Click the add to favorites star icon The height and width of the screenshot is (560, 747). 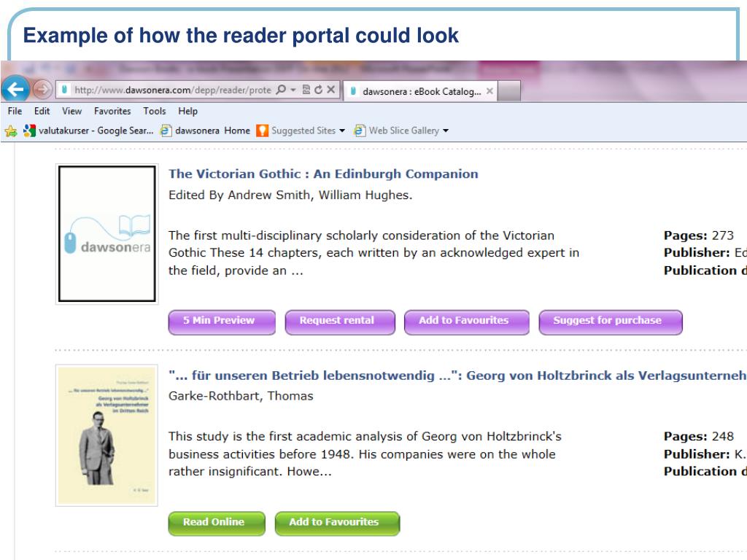pos(10,131)
